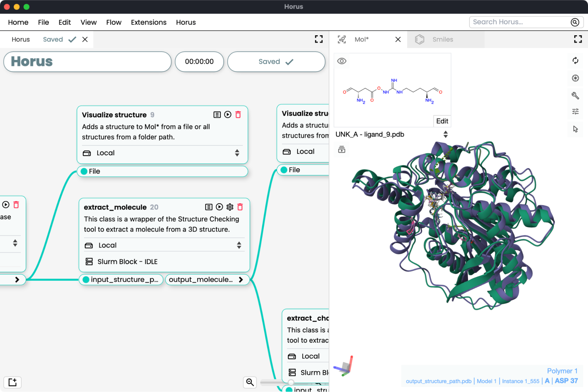The width and height of the screenshot is (588, 392).
Task: Delete the Visualize structure 9 block
Action: coord(238,115)
